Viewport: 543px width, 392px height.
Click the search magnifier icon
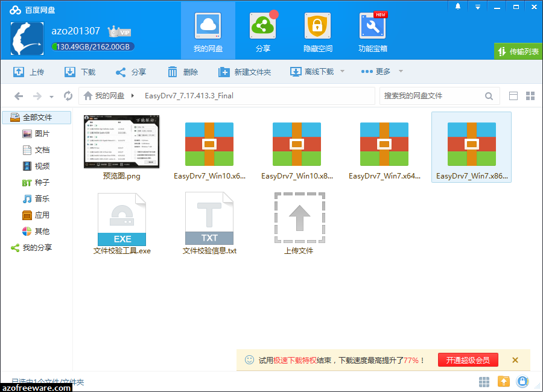pos(489,96)
